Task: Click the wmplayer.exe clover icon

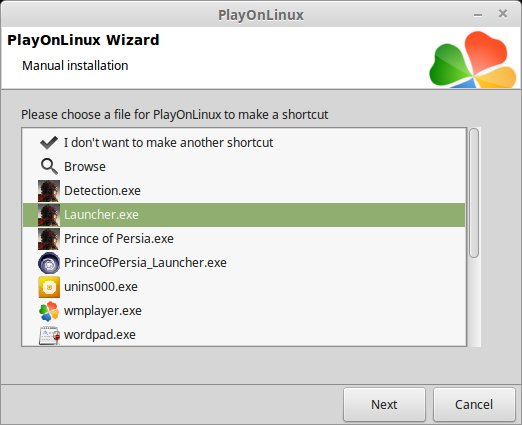Action: click(49, 311)
